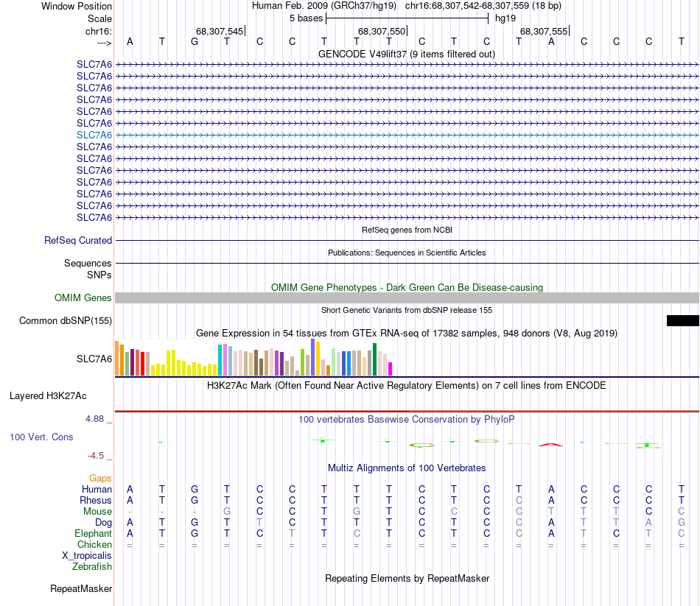Click the gray OMIM Genes bar
The height and width of the screenshot is (606, 700).
(407, 297)
